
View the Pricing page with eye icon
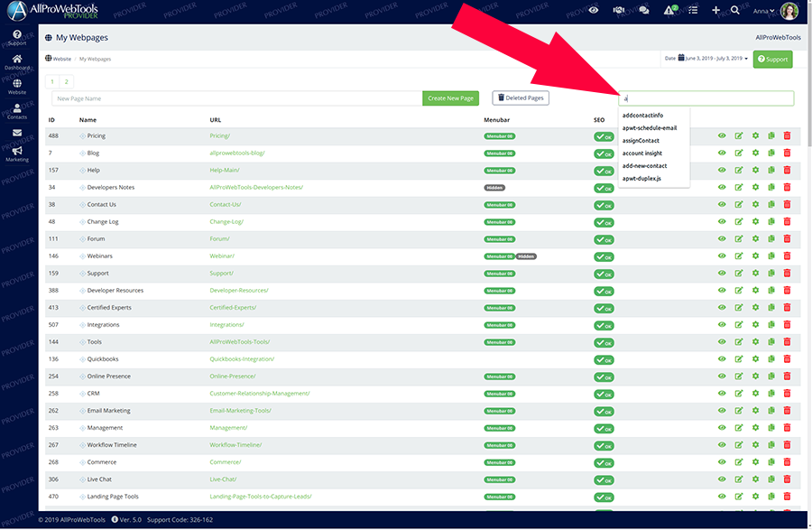[722, 135]
